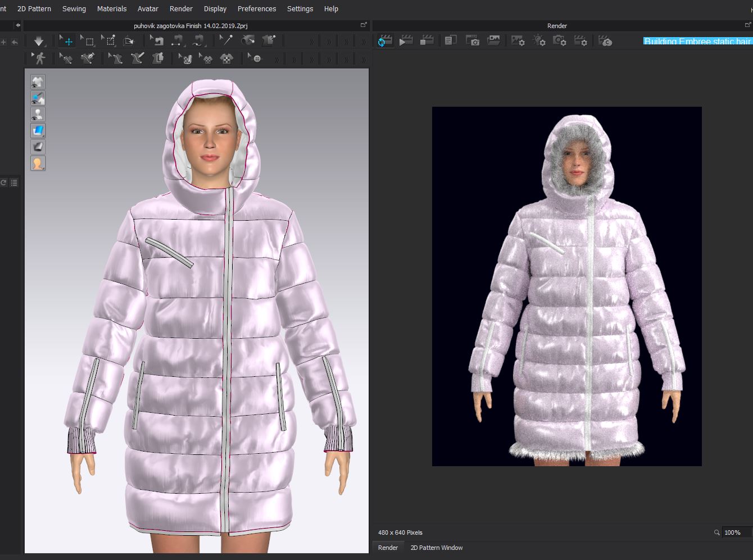Click the Stop Render clapperboard icon

[x=427, y=41]
